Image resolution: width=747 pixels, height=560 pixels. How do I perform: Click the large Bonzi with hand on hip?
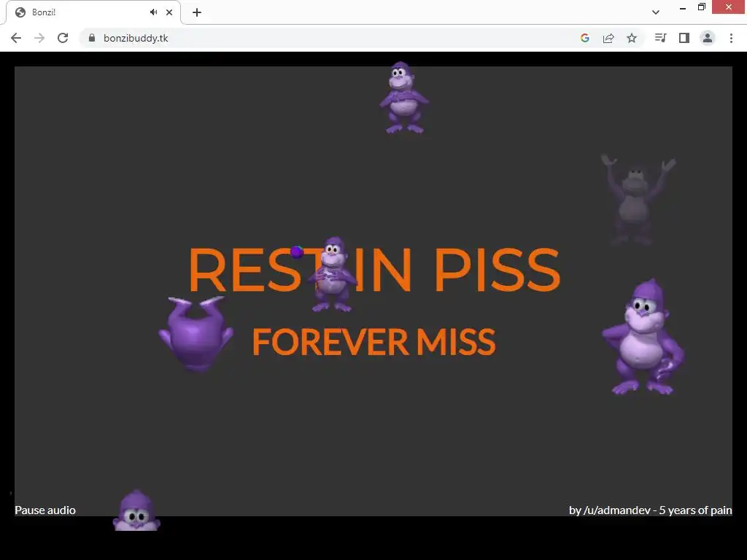643,337
